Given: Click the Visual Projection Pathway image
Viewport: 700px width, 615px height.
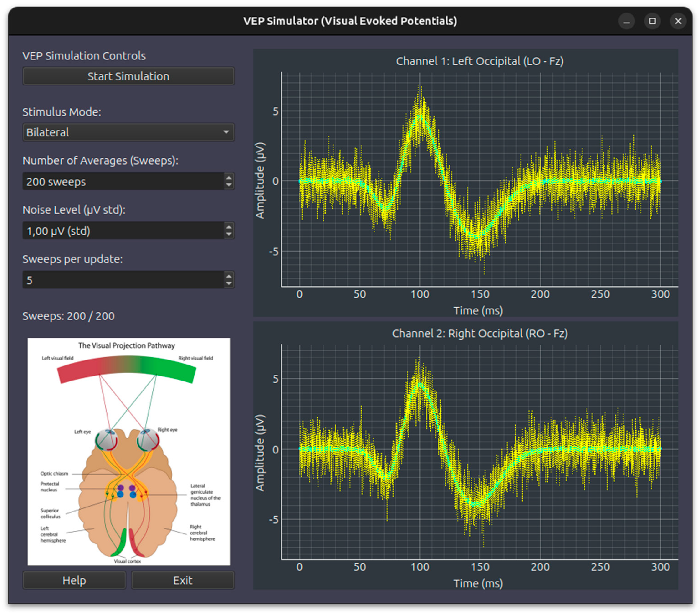Looking at the screenshot, I should 129,452.
